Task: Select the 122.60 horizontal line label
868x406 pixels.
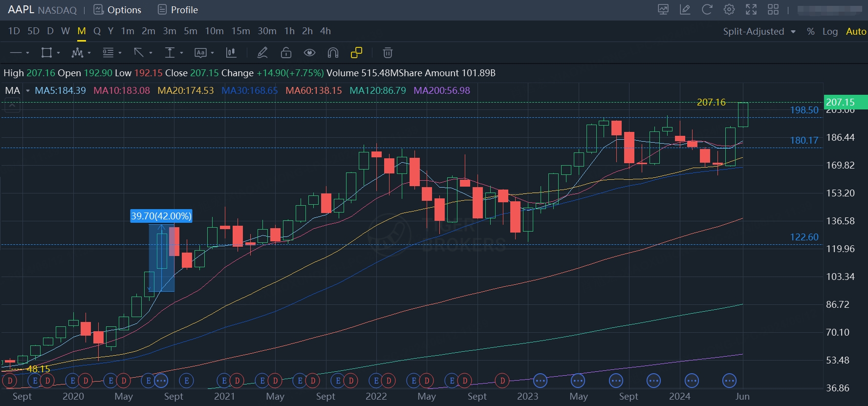Action: click(804, 237)
